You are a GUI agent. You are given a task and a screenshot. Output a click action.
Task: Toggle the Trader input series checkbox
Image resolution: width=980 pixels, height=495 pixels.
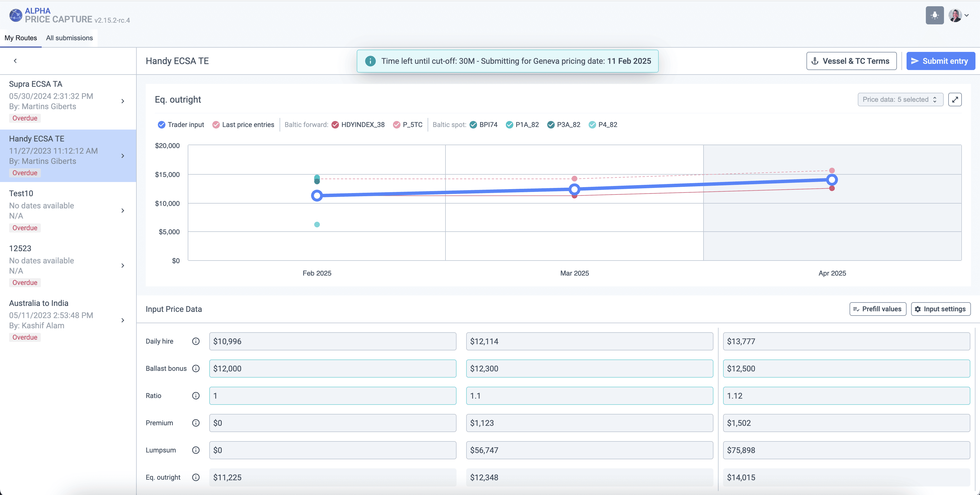pos(161,125)
